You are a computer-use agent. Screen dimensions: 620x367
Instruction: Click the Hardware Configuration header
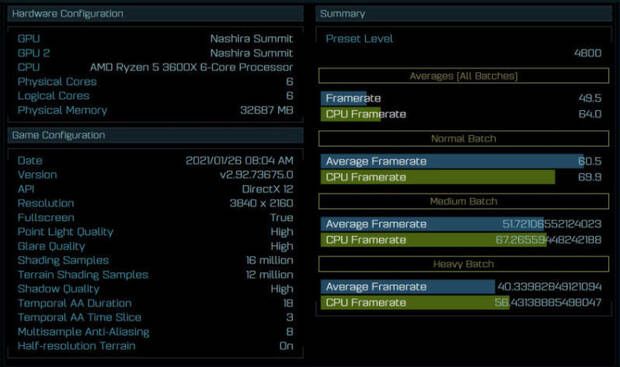pos(155,14)
